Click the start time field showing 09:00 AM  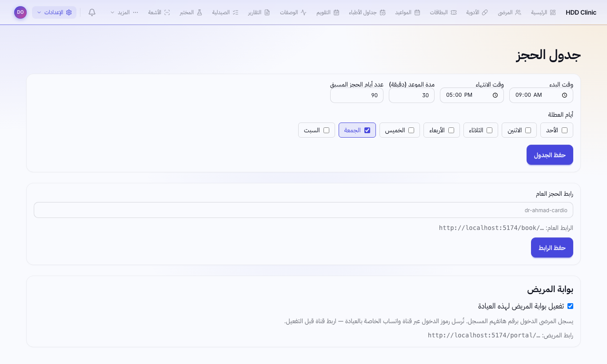541,95
